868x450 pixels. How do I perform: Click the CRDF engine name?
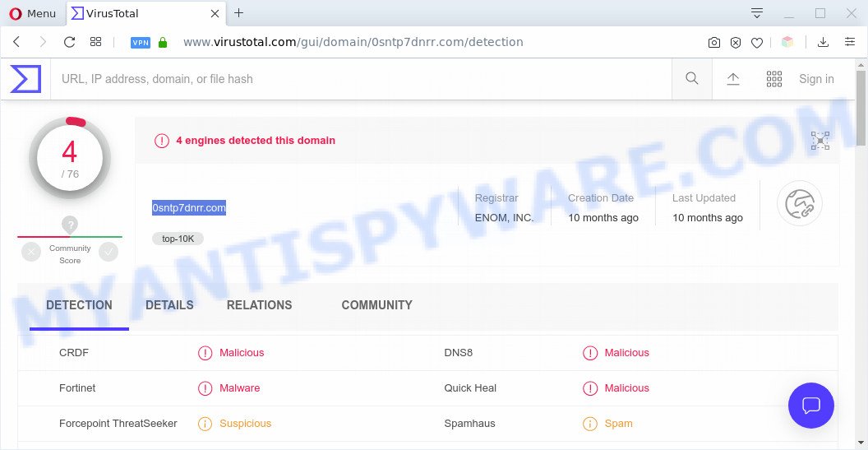[x=74, y=352]
